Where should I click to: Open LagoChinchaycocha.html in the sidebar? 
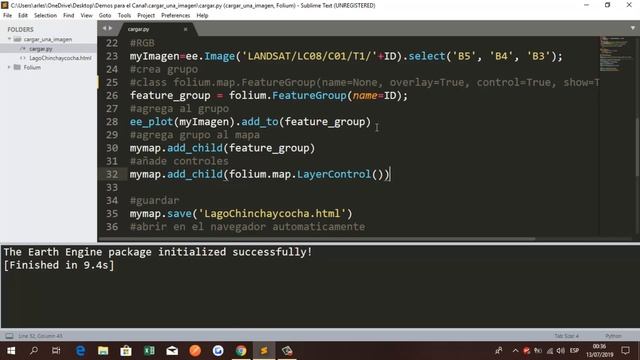click(60, 58)
